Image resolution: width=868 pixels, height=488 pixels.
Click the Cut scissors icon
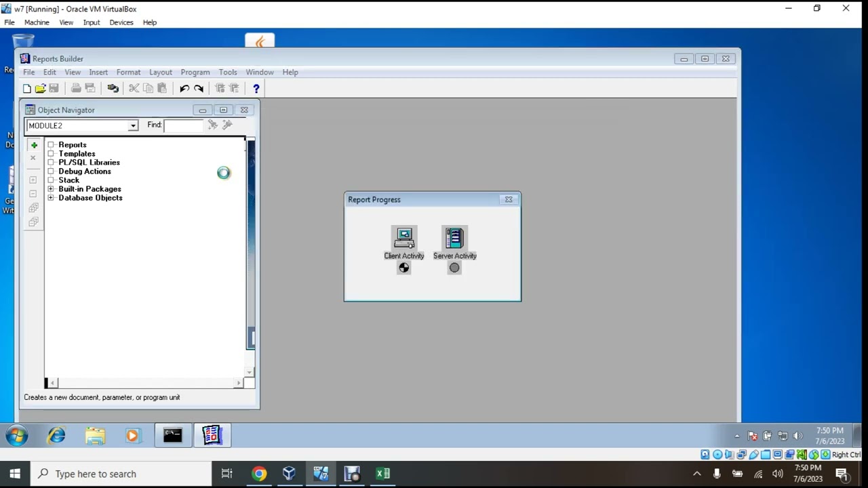[x=134, y=88]
